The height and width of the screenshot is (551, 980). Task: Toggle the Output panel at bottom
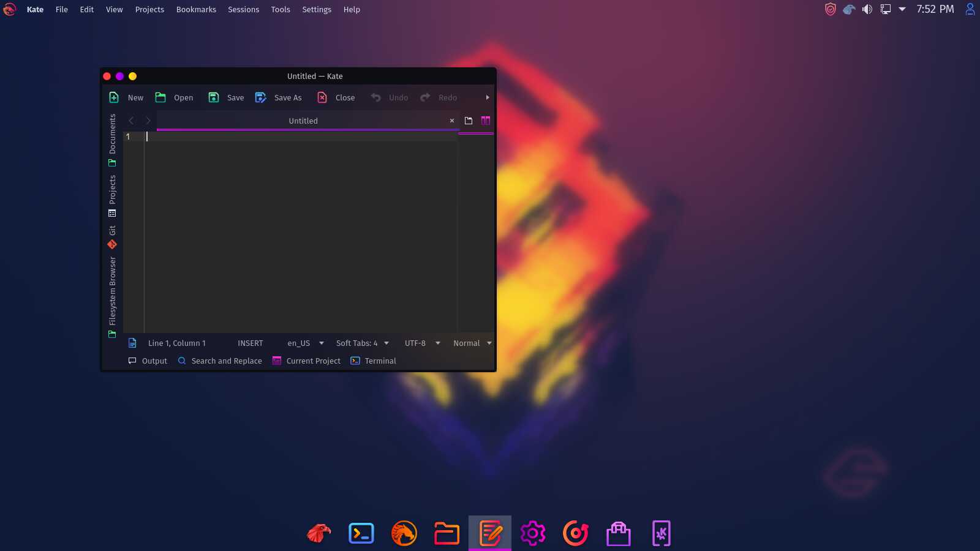(148, 361)
